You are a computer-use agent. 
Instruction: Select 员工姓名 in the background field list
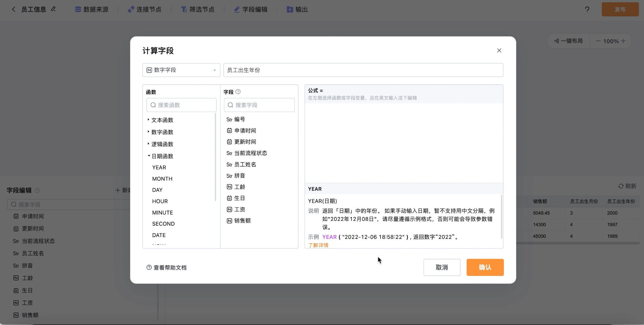(x=29, y=253)
